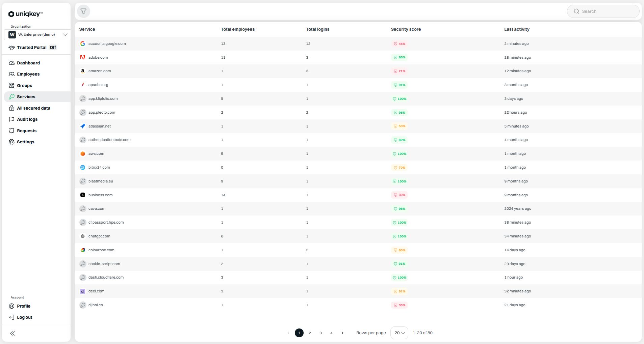Open the filter funnel icon
The height and width of the screenshot is (344, 644).
click(83, 11)
